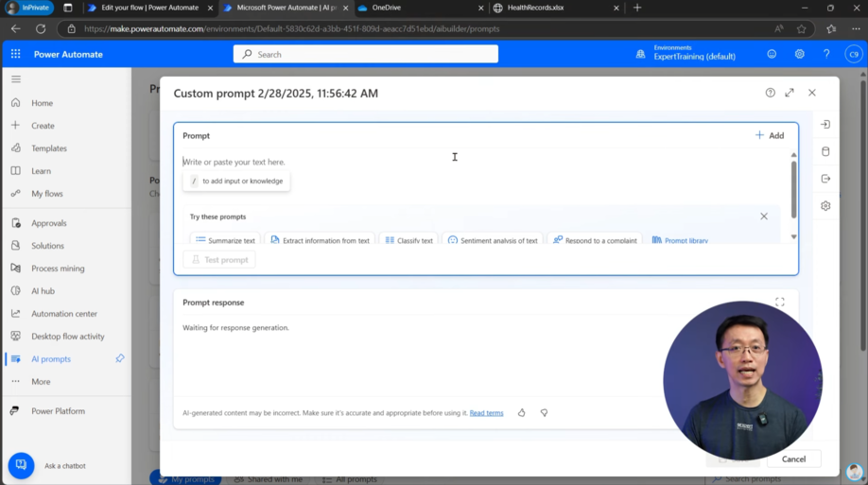Expand the dialog to full screen
Viewport: 868px width, 485px height.
click(790, 93)
